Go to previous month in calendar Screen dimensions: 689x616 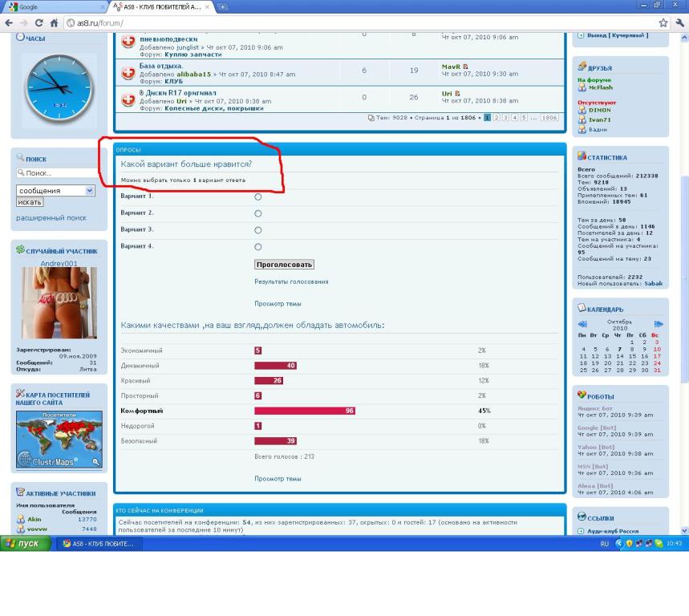582,324
